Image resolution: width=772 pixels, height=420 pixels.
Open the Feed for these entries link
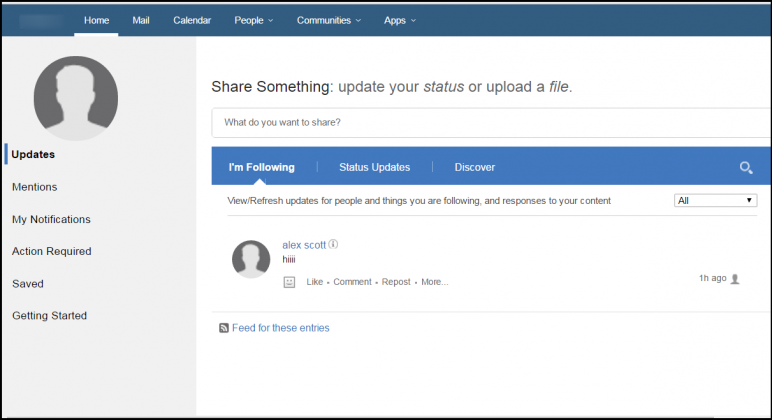[280, 328]
